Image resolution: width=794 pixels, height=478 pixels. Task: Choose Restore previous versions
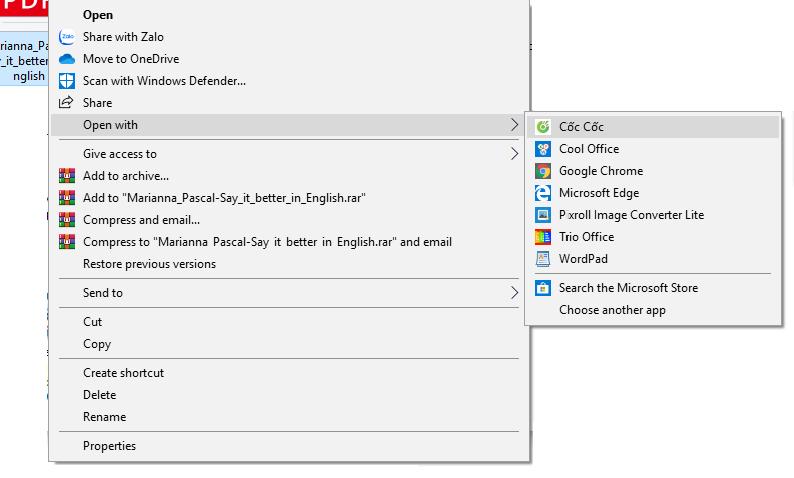pos(290,264)
